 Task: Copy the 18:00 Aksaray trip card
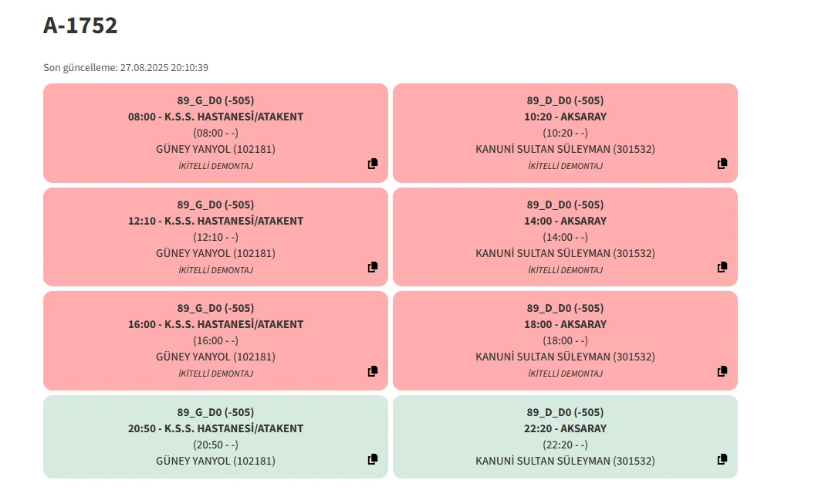click(722, 371)
